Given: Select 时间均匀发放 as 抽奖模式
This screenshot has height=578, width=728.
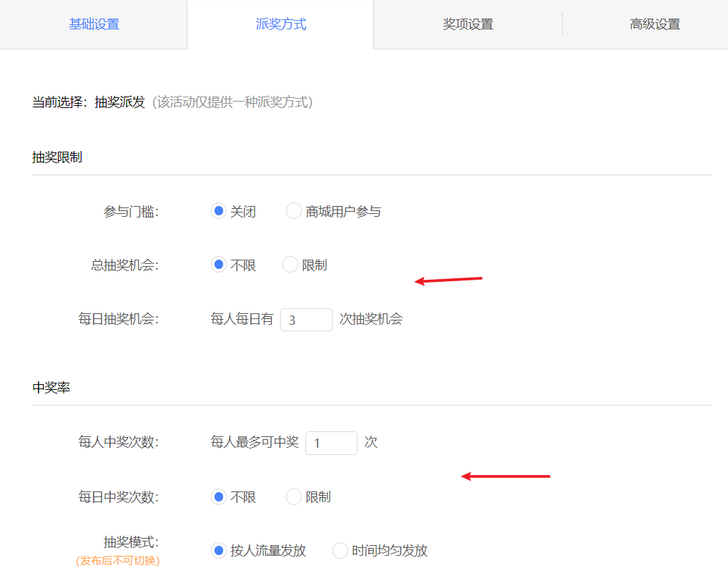Looking at the screenshot, I should pyautogui.click(x=340, y=550).
